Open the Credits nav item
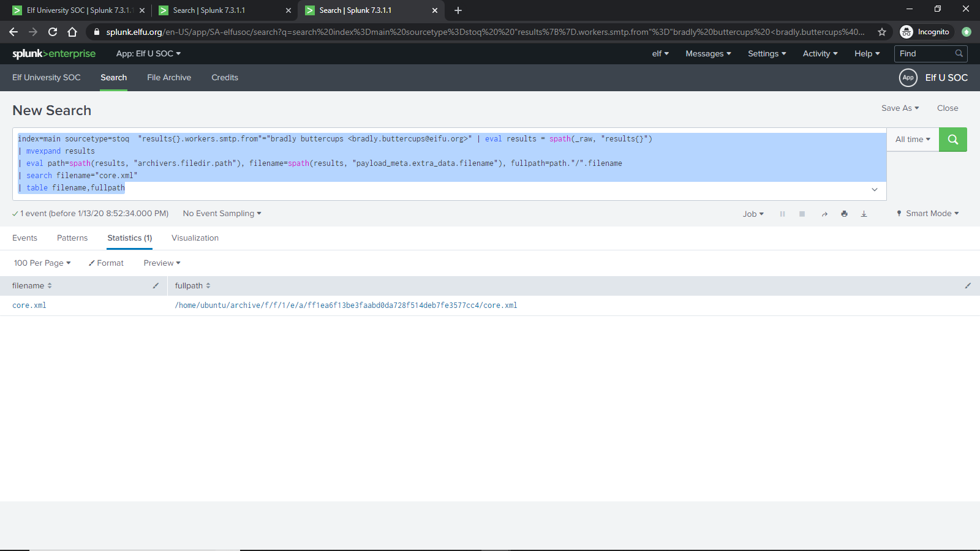 coord(225,78)
